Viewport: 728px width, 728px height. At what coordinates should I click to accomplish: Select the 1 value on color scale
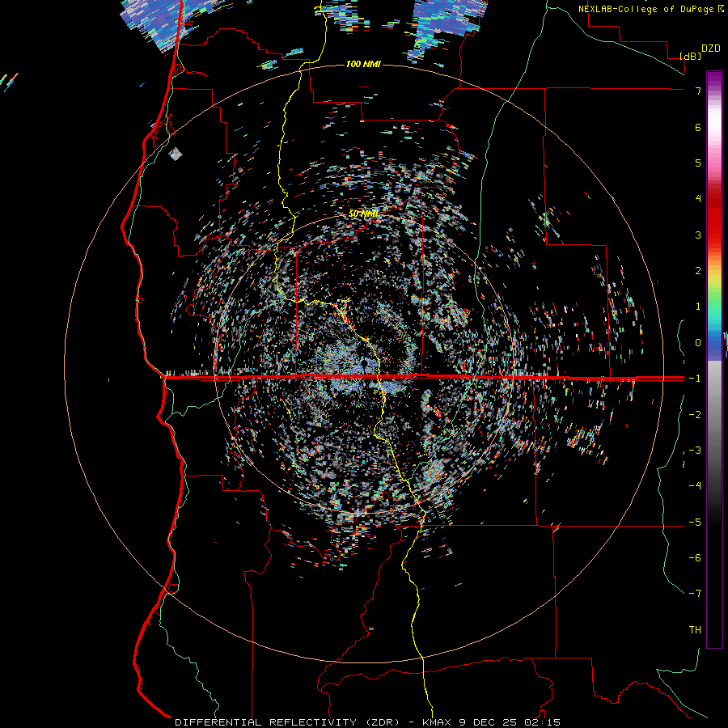tap(698, 307)
